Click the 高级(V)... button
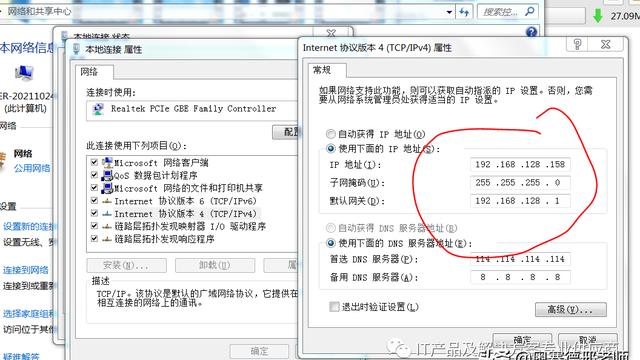This screenshot has width=640, height=360. [571, 310]
